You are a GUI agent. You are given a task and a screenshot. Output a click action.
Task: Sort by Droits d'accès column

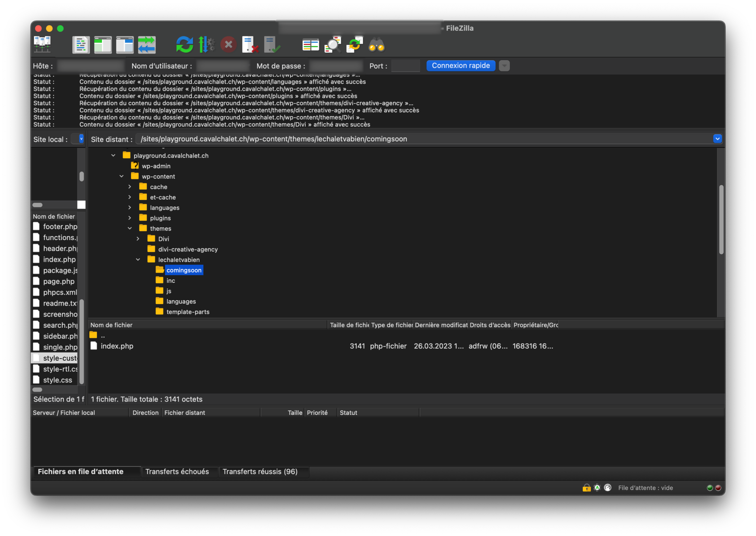click(490, 325)
